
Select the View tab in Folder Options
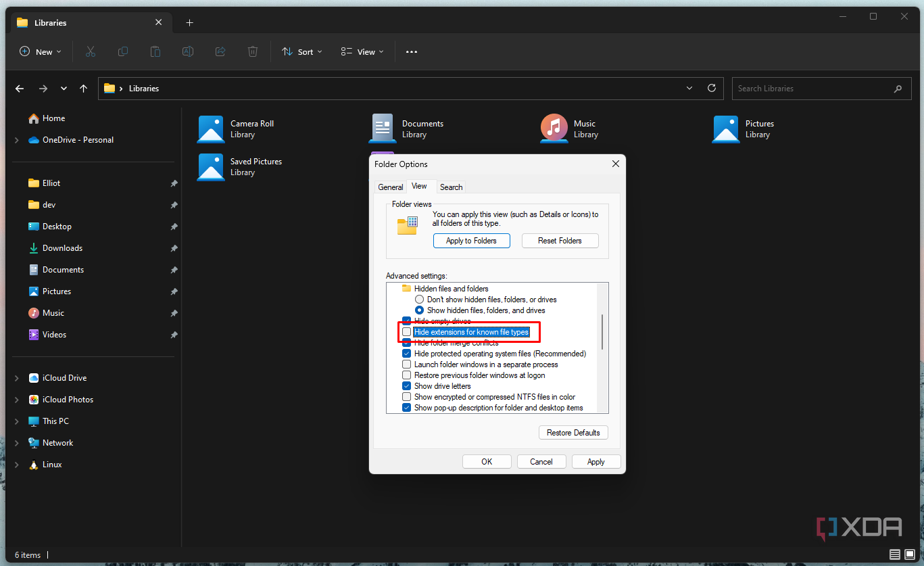point(420,186)
